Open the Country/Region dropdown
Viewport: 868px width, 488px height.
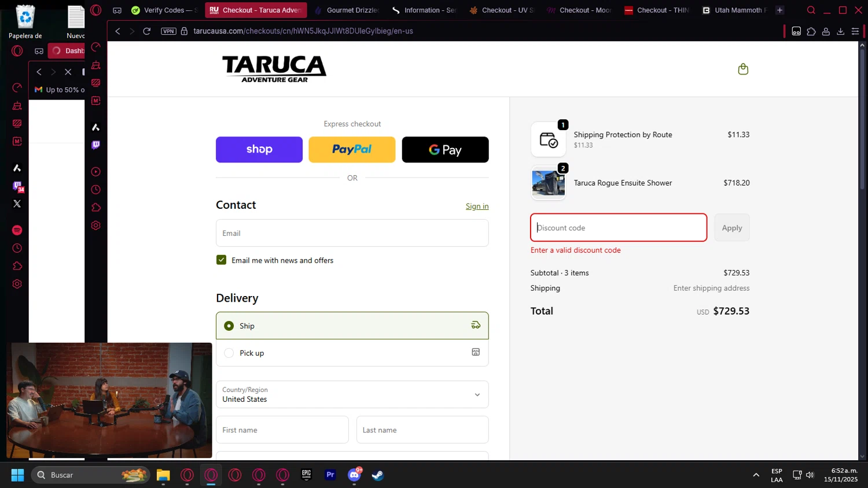[x=352, y=394]
